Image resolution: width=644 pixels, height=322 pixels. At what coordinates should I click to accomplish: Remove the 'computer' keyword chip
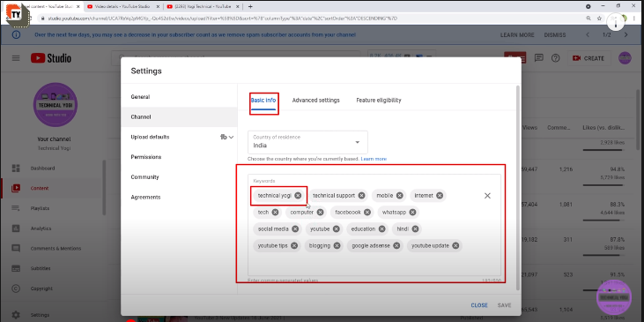click(x=321, y=213)
